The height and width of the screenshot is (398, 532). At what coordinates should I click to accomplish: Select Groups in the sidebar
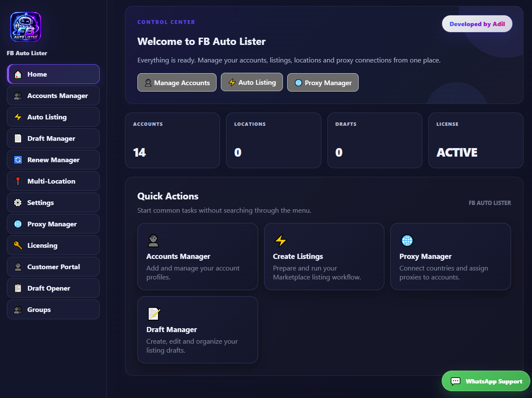pos(53,309)
